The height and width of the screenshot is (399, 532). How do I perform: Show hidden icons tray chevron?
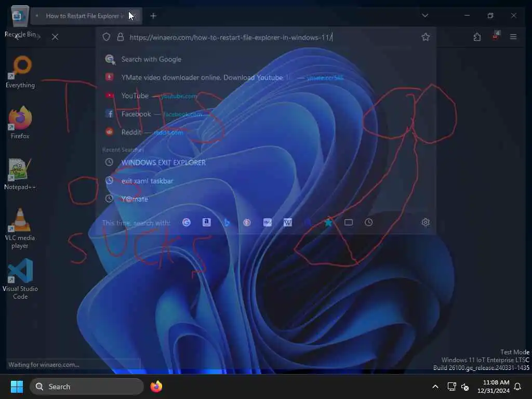point(435,387)
